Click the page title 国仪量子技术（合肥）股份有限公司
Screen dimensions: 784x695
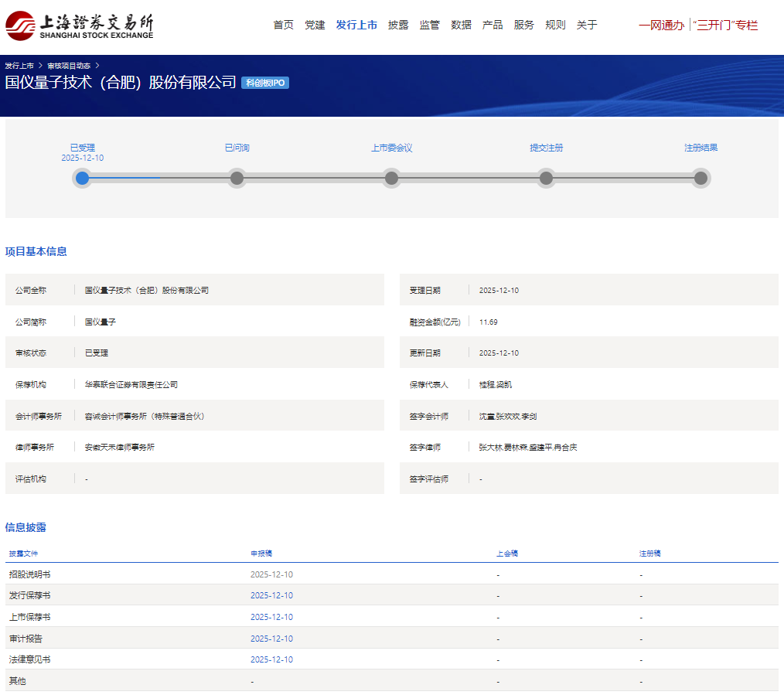121,82
